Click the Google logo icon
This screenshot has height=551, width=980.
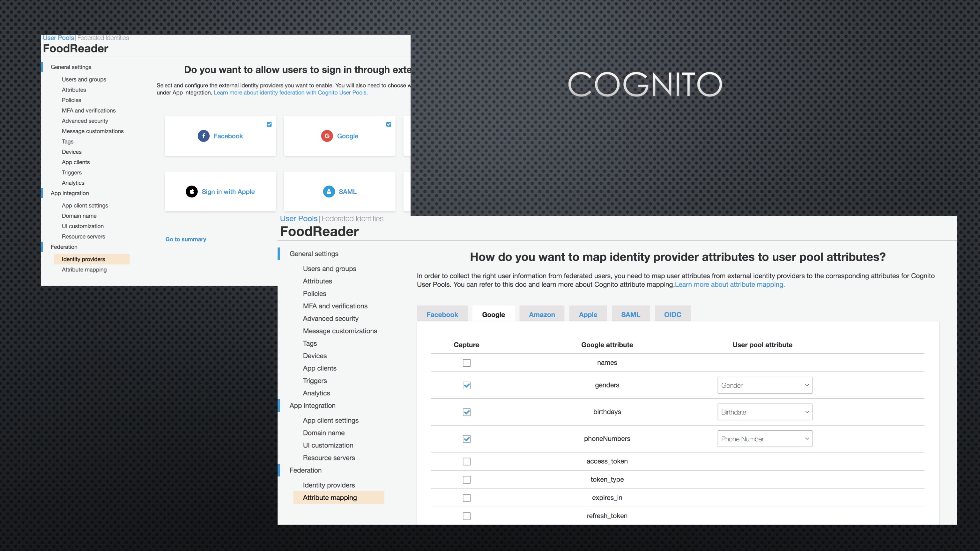click(x=327, y=136)
